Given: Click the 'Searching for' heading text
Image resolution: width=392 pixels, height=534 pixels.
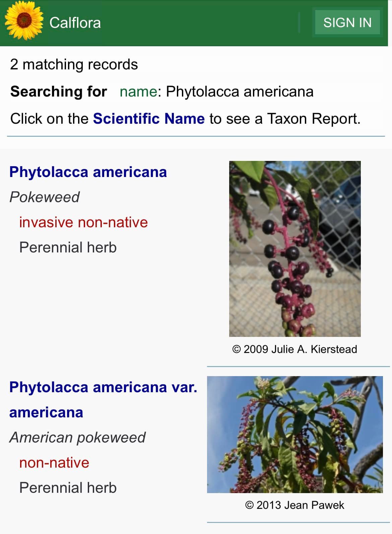Looking at the screenshot, I should [x=59, y=92].
